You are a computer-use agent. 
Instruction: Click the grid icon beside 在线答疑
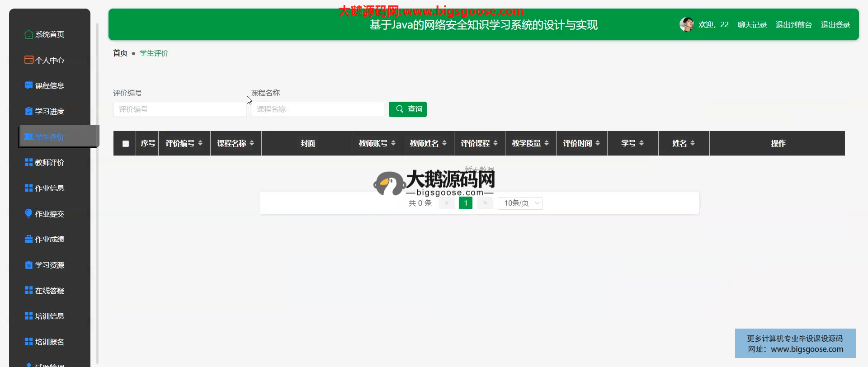28,290
